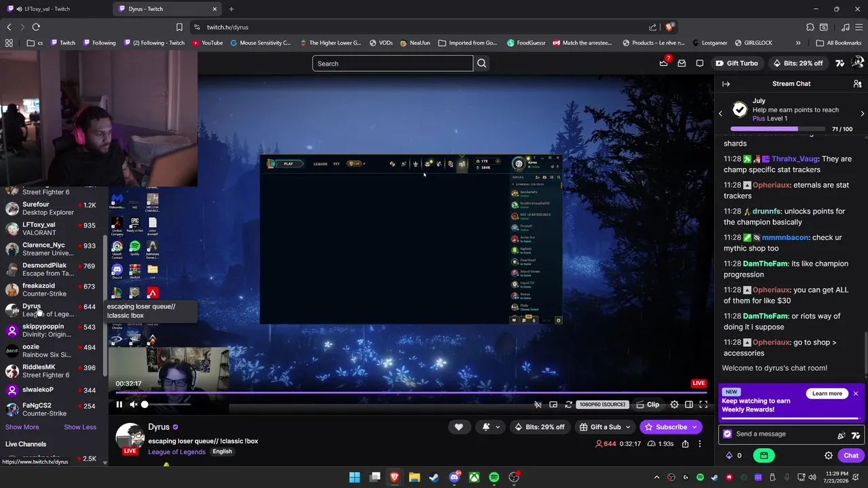Open Prime loot crown icon
The image size is (868, 488).
click(664, 63)
